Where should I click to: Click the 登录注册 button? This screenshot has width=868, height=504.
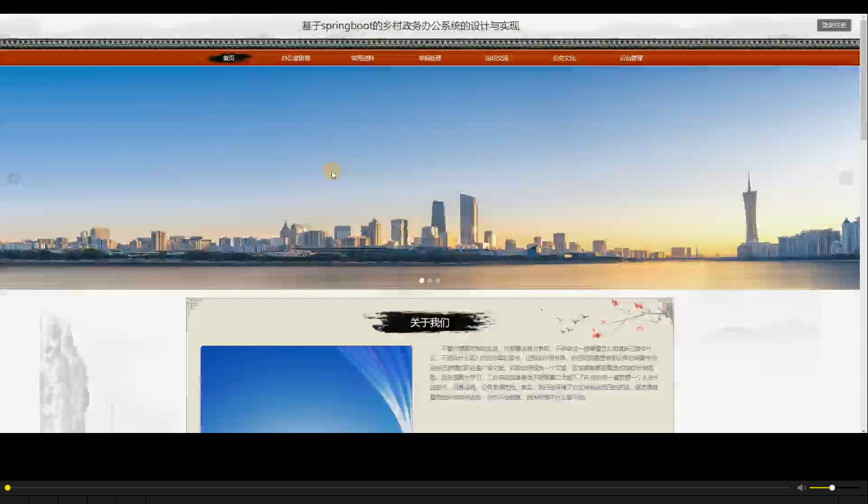coord(833,25)
